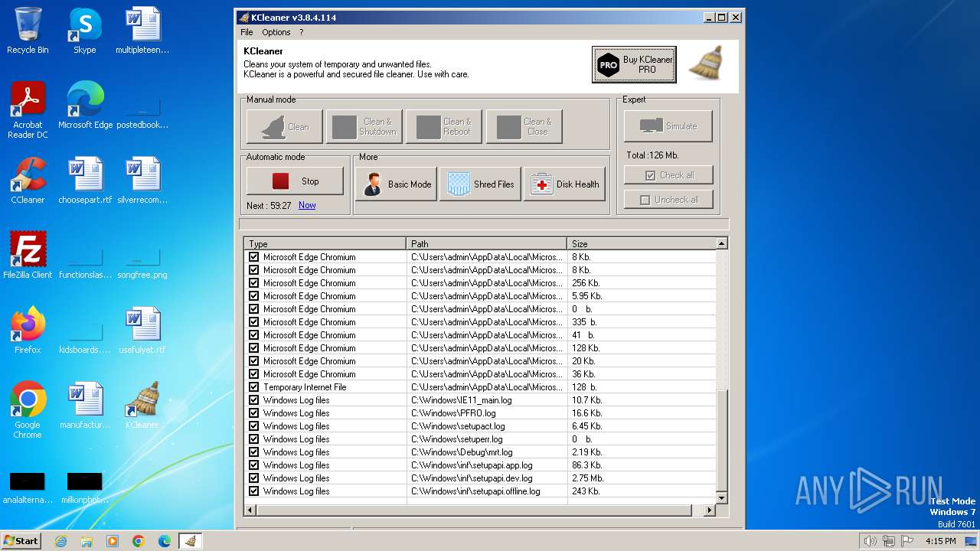Click the Action Center flag tray icon
980x551 pixels.
[907, 541]
